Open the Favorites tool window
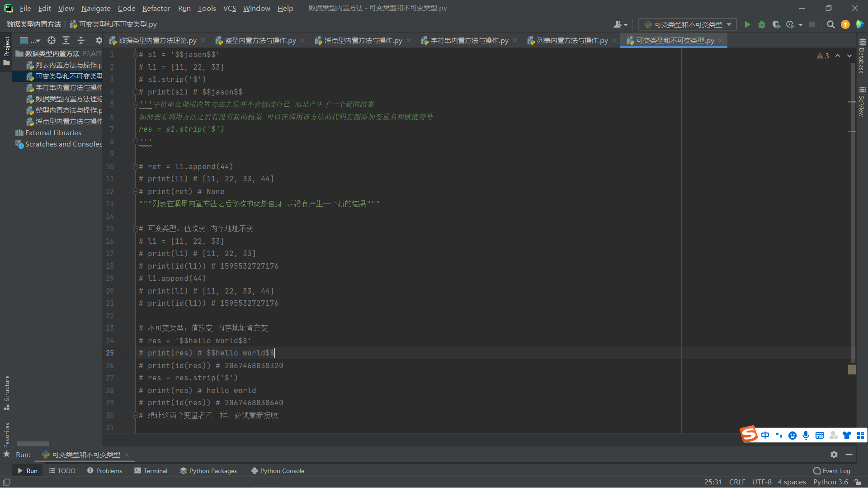This screenshot has height=488, width=868. 7,440
